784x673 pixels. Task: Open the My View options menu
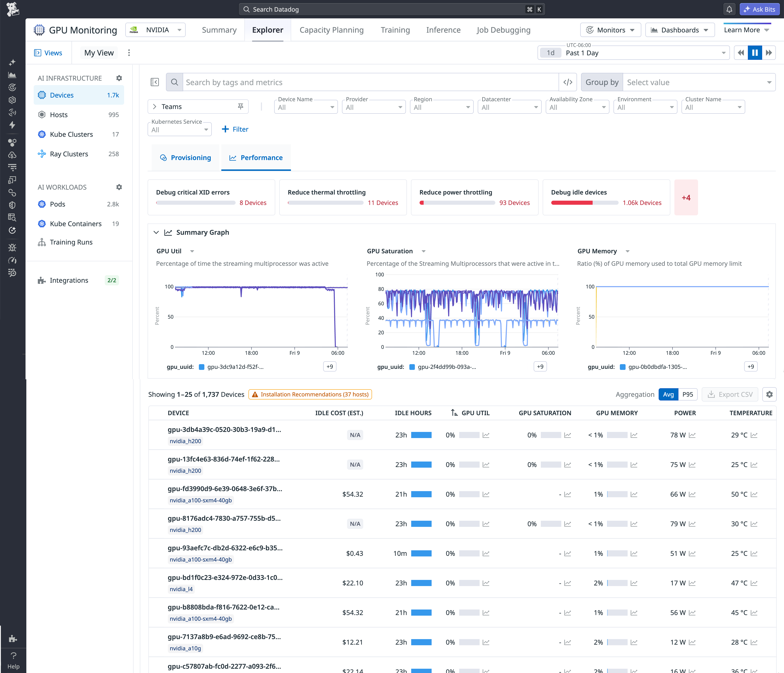pos(129,53)
